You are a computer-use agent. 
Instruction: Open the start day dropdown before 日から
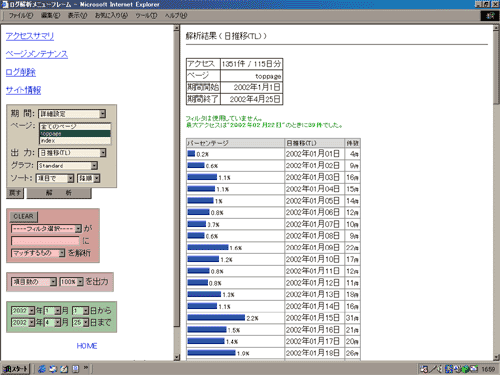click(80, 311)
